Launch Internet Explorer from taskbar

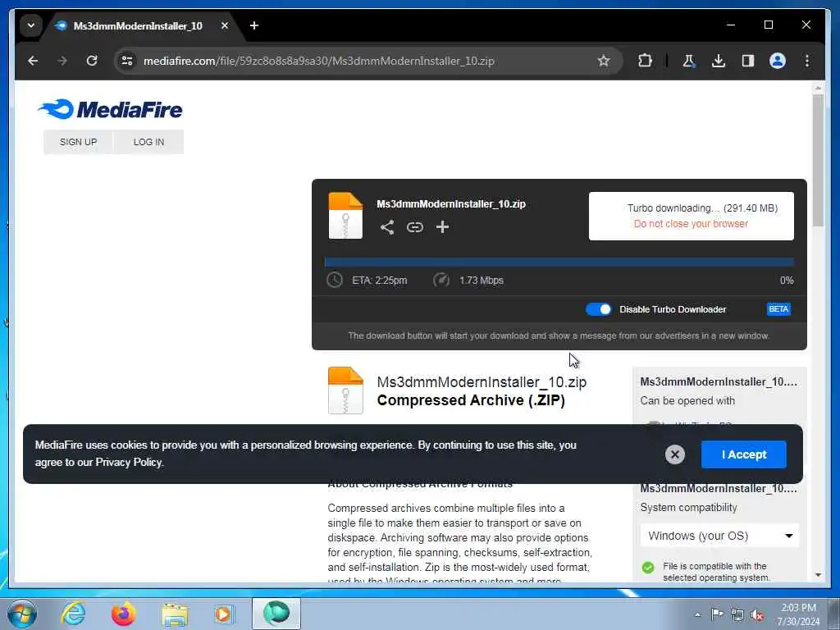[72, 614]
